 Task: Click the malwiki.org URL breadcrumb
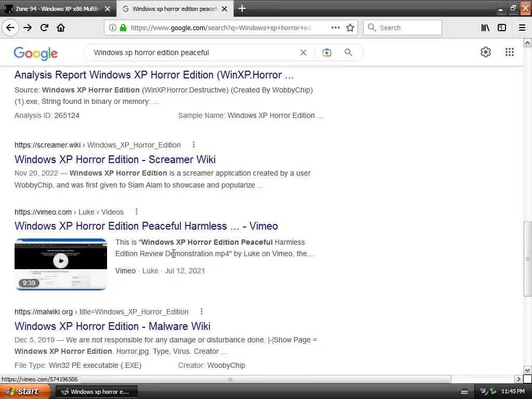[101, 312]
